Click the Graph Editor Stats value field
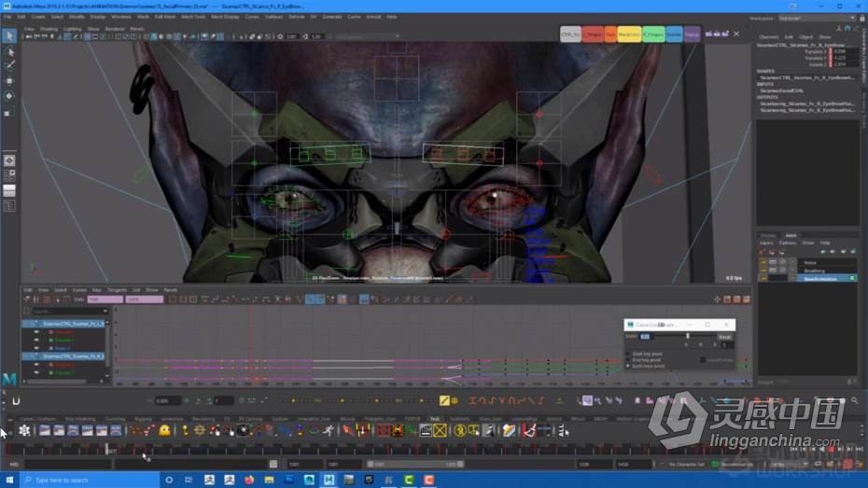This screenshot has width=868, height=488. [x=145, y=300]
